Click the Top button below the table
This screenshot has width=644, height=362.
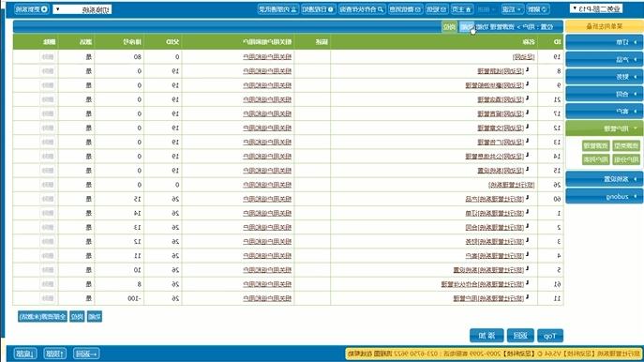tap(550, 336)
